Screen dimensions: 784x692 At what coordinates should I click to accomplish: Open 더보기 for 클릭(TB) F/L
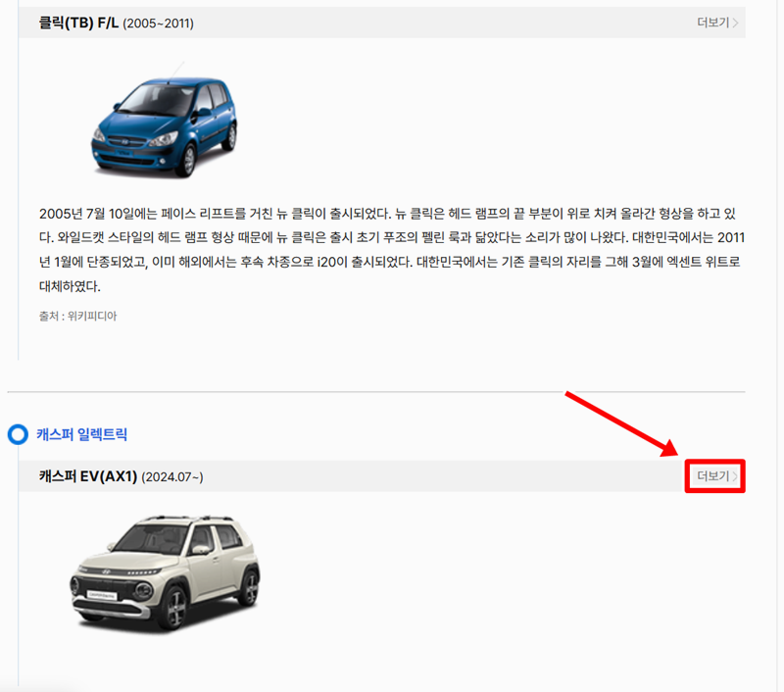tap(717, 23)
